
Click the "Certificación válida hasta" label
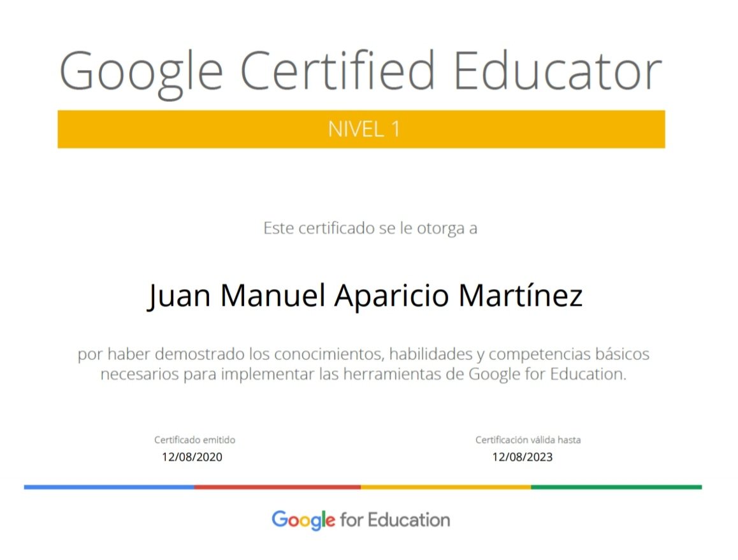(x=528, y=440)
